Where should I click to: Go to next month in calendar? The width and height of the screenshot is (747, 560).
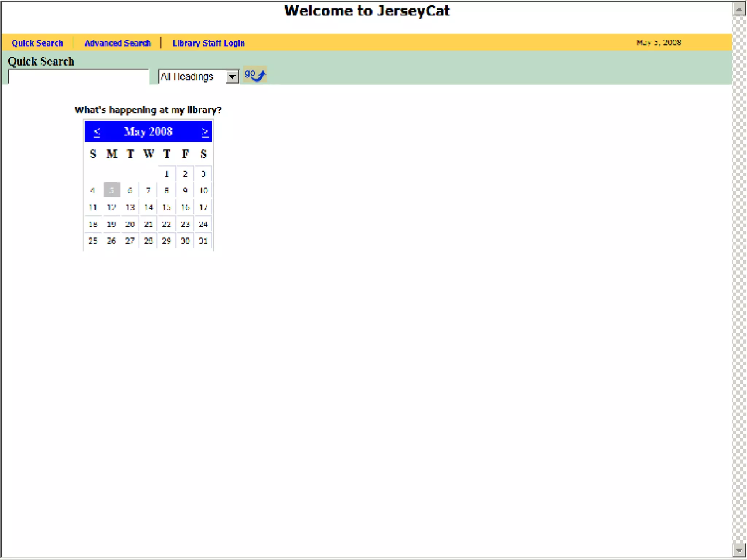205,132
